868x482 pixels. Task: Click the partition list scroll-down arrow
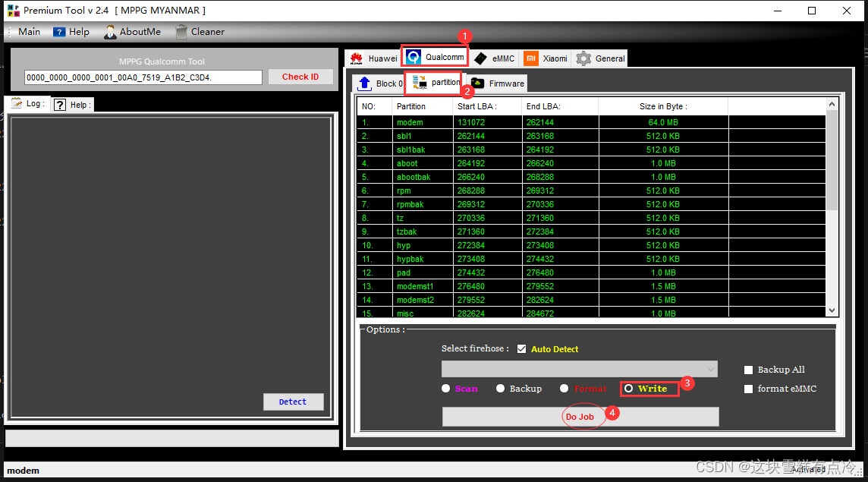point(832,310)
